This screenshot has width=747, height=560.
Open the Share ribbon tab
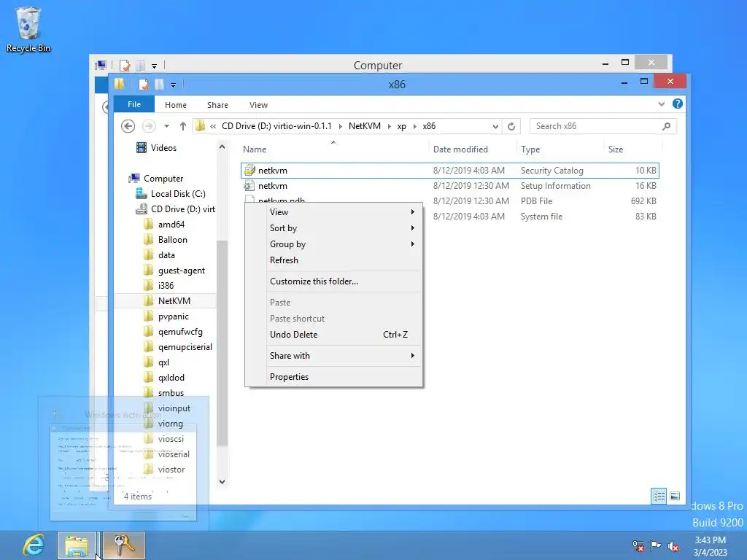click(217, 105)
